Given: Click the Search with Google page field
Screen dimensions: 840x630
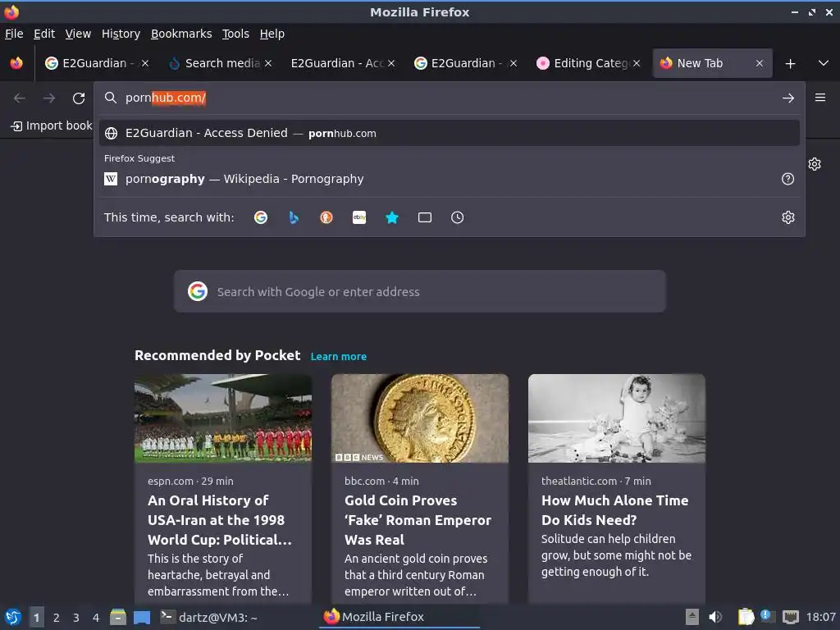Looking at the screenshot, I should [x=419, y=291].
